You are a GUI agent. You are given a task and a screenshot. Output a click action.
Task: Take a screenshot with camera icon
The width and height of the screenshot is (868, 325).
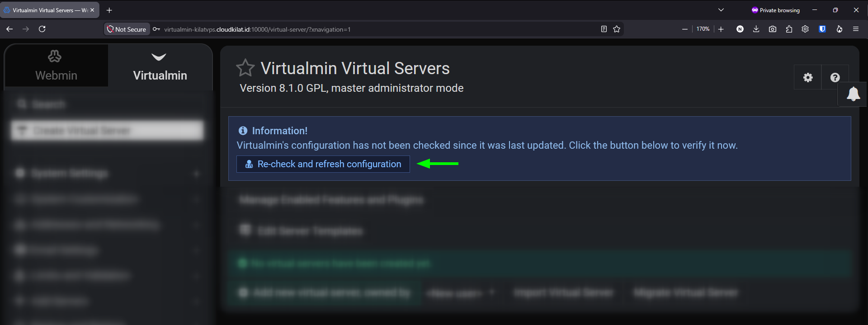[x=773, y=29]
